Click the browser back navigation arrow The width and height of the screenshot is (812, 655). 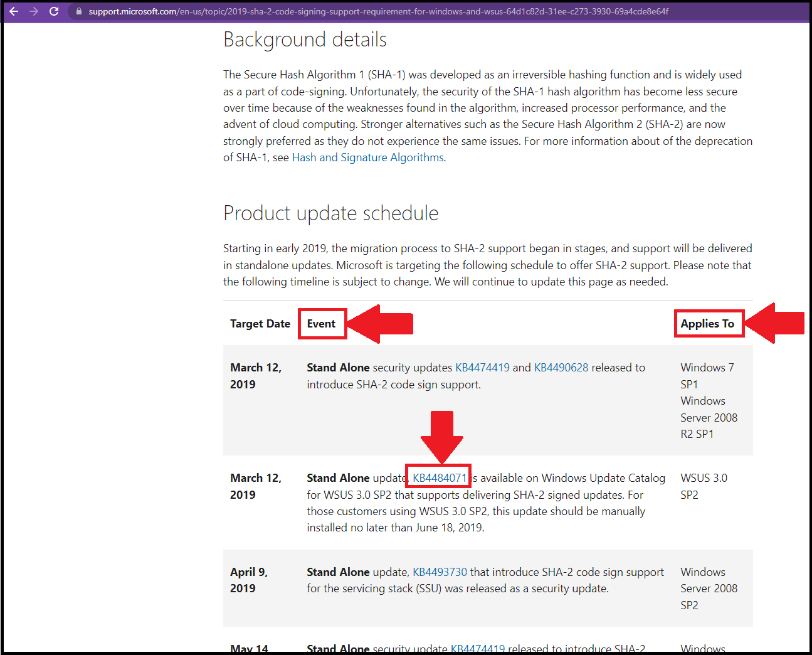pos(14,11)
